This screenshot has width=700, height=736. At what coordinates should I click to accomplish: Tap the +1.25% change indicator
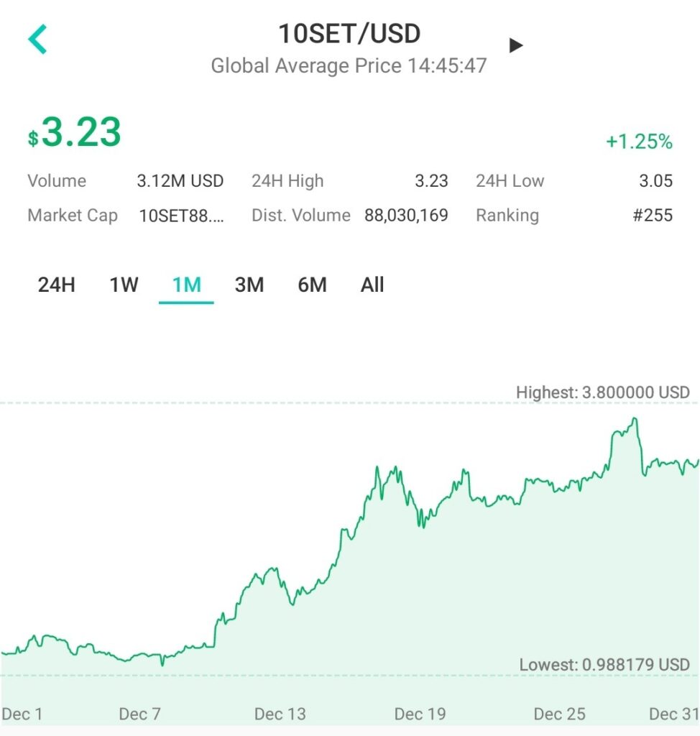point(639,142)
